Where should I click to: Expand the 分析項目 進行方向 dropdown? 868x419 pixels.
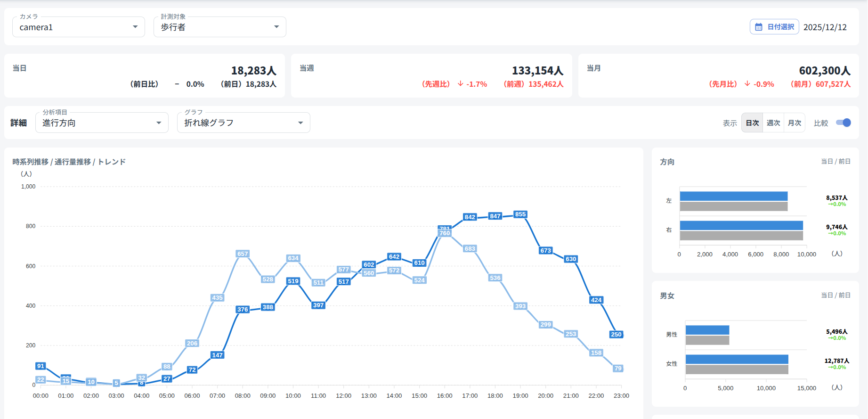coord(102,123)
